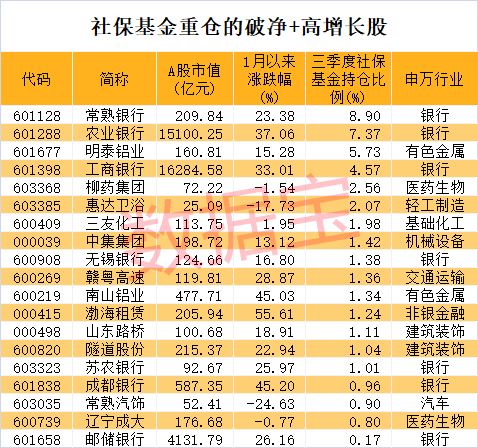This screenshot has width=478, height=448.
Task: Click the title 社保基金重仓的破净+高增长股
Action: pos(239,27)
